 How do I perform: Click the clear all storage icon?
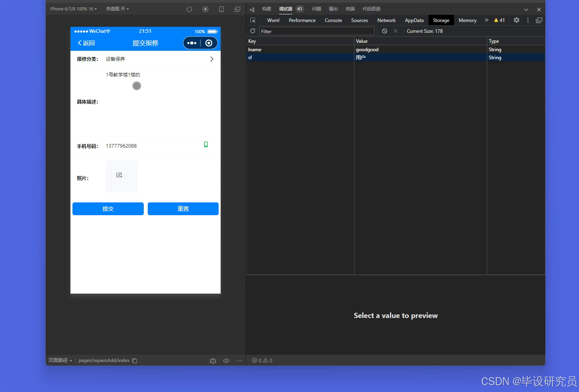[384, 31]
